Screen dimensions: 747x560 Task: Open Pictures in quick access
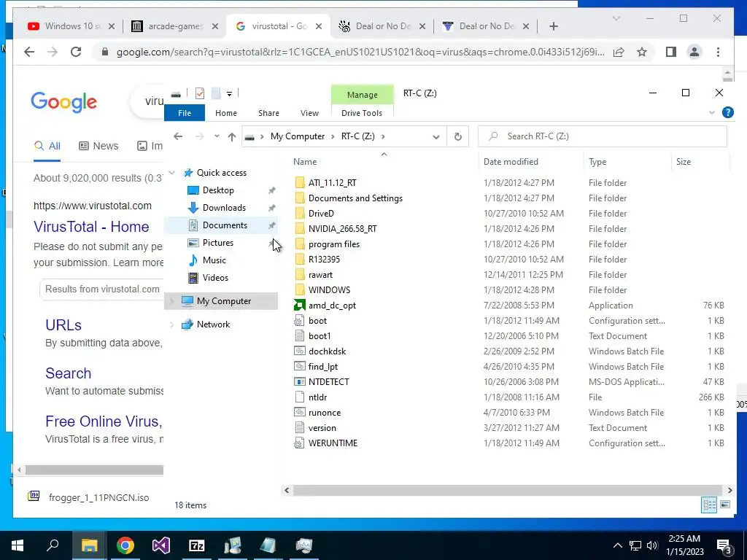217,242
